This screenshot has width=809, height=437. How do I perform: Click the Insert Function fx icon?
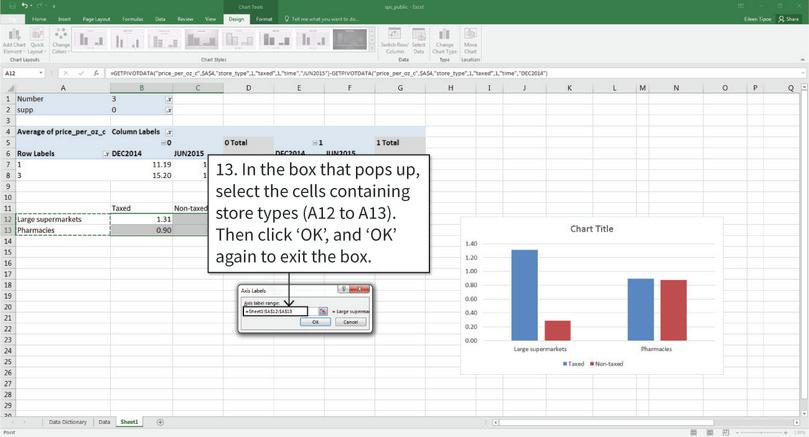pos(95,73)
